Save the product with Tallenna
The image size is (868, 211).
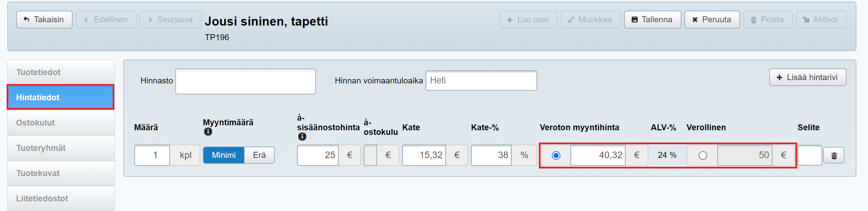[652, 20]
